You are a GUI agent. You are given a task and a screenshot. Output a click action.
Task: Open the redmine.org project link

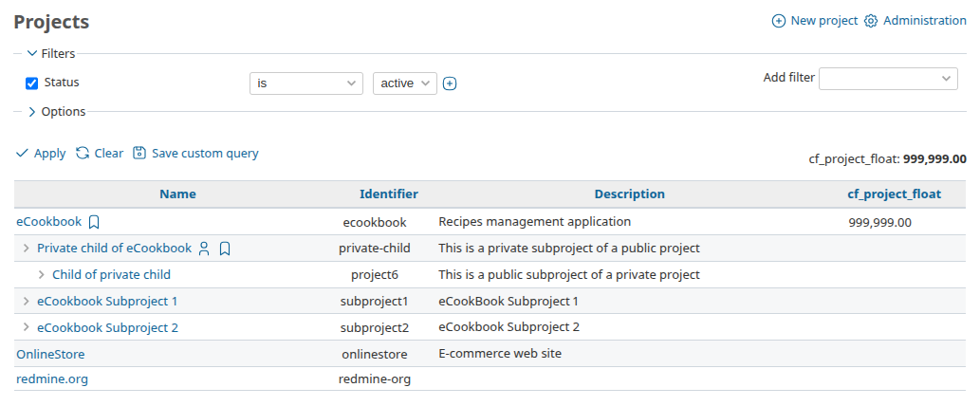[x=52, y=379]
